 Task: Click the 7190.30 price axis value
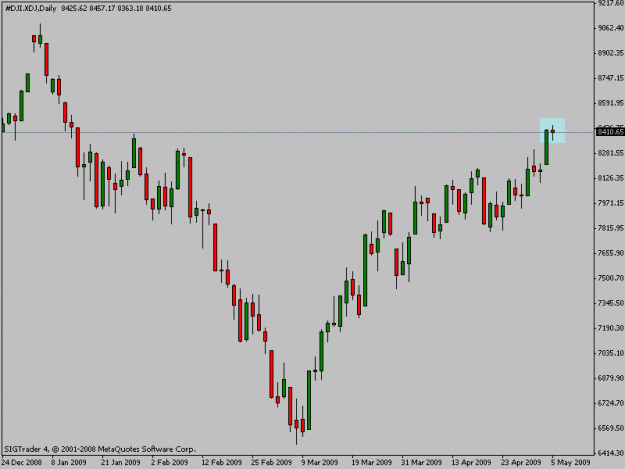point(611,328)
